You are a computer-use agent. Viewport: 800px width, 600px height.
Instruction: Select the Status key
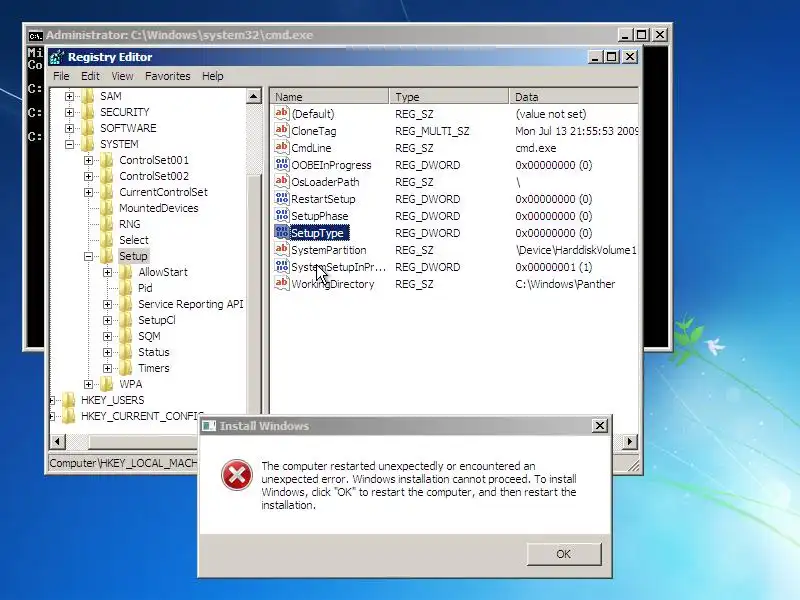point(154,352)
